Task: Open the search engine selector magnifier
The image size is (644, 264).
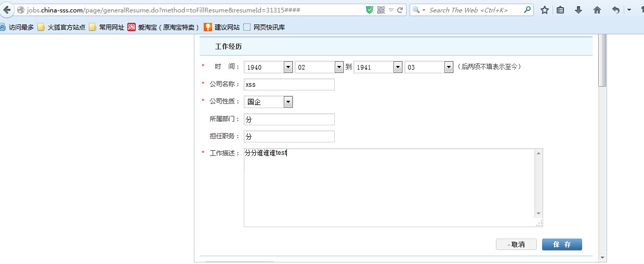Action: click(x=418, y=10)
